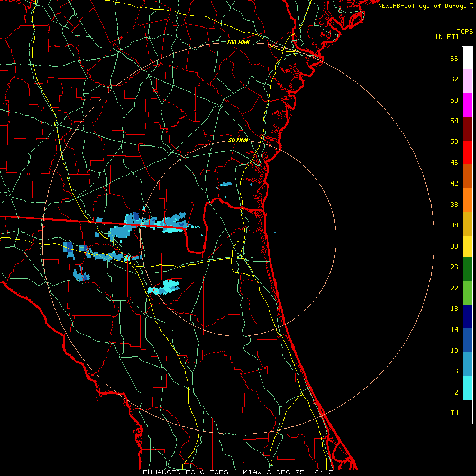Click the 46 legend value
Image resolution: width=476 pixels, height=476 pixels.
(454, 163)
